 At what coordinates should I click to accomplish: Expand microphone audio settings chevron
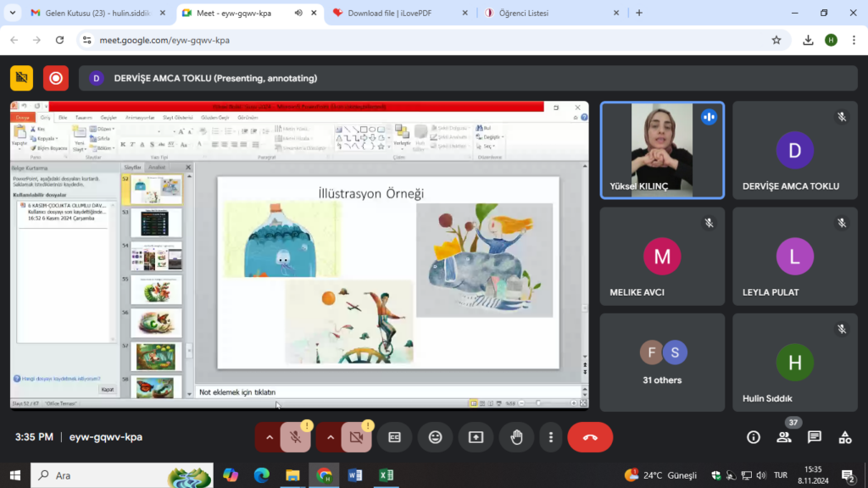click(270, 437)
